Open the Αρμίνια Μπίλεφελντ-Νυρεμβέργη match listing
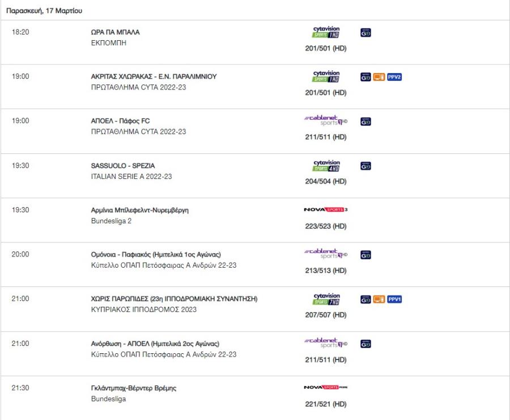510x420 pixels. pos(135,210)
